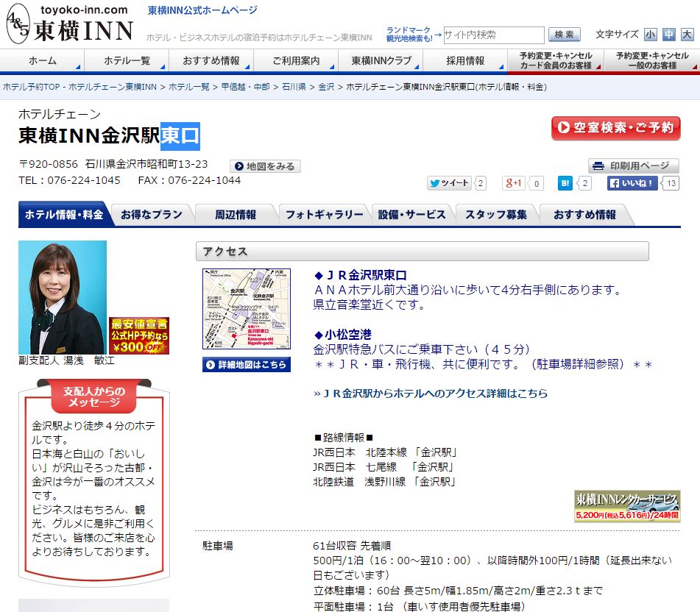Focus the サイト内検索 search field

click(494, 35)
